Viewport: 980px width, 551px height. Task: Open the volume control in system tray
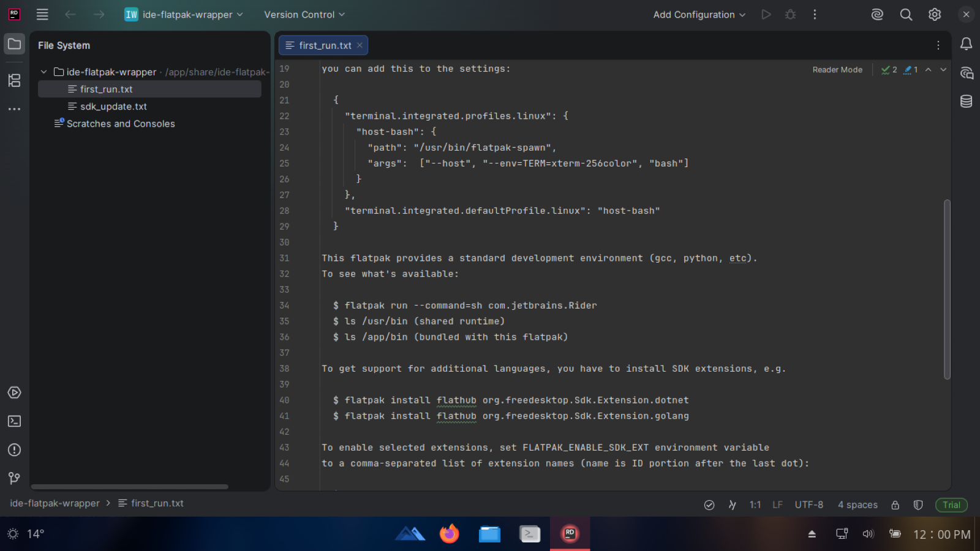point(868,534)
